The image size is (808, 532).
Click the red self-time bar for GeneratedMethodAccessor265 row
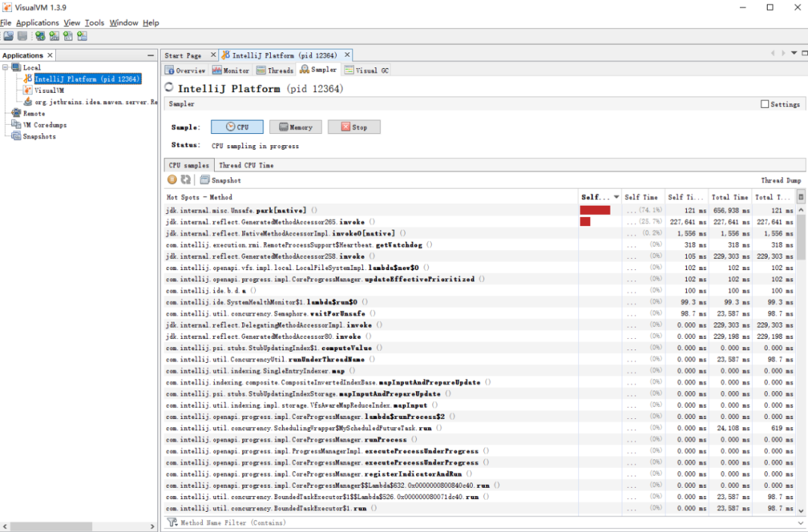(585, 221)
